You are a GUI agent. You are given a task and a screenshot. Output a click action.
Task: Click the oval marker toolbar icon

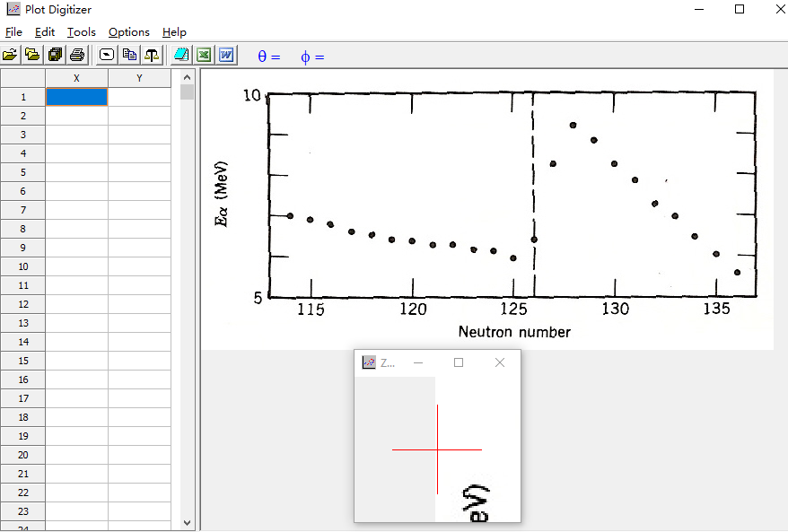(x=106, y=54)
